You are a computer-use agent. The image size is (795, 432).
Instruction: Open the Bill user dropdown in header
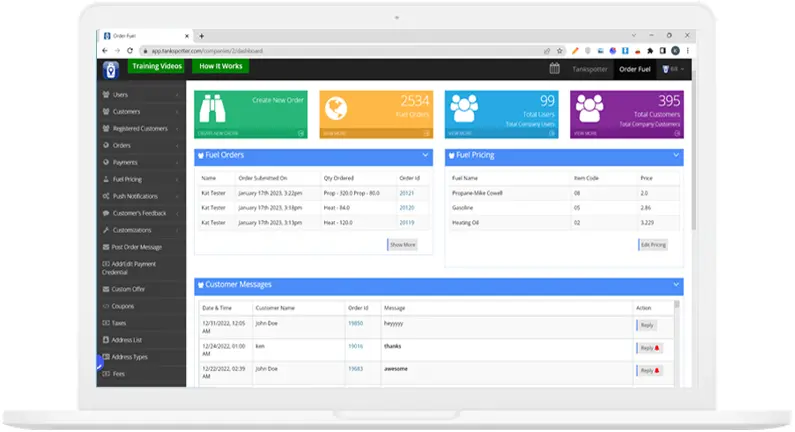tap(673, 69)
